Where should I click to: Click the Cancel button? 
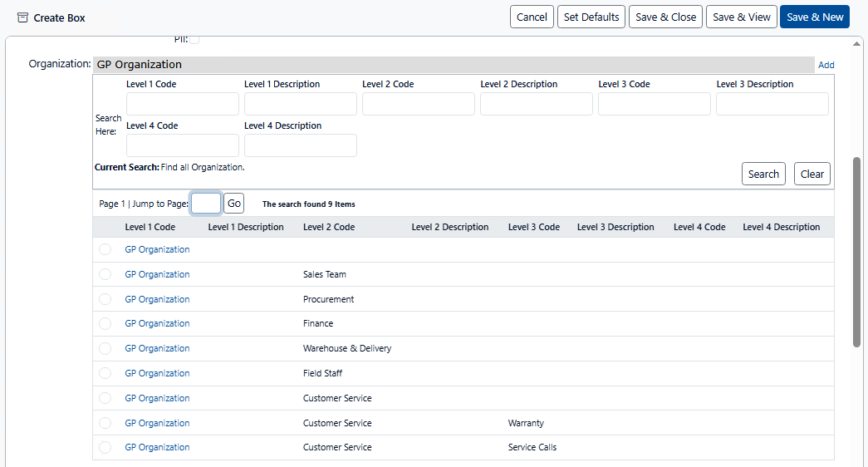coord(532,17)
